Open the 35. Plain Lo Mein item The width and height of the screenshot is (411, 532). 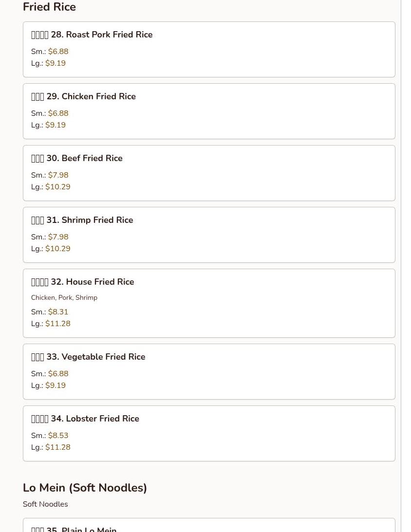pyautogui.click(x=209, y=525)
